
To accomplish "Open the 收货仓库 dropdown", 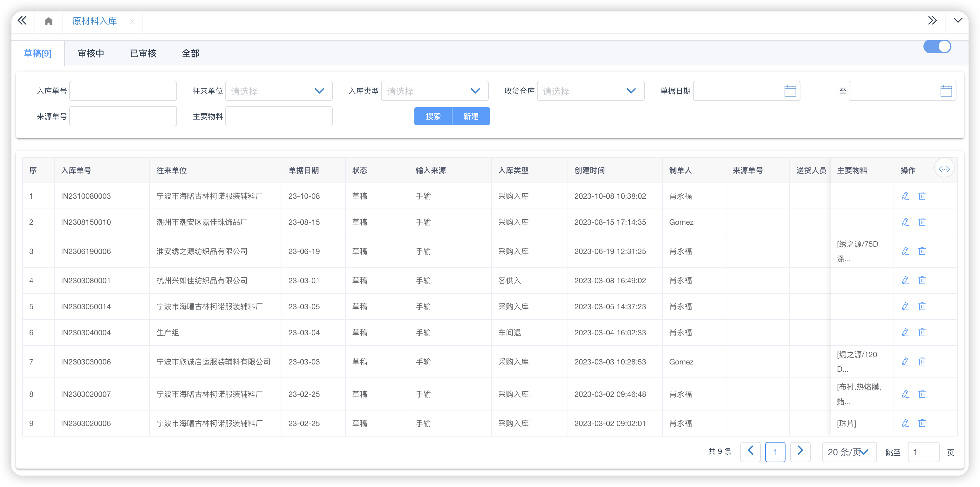I will click(x=590, y=91).
